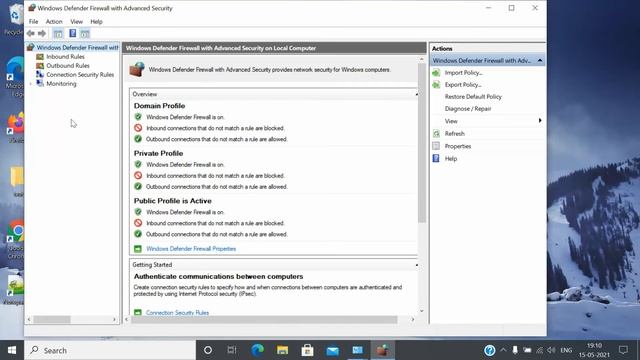Expand the Monitoring node arrow

click(31, 84)
